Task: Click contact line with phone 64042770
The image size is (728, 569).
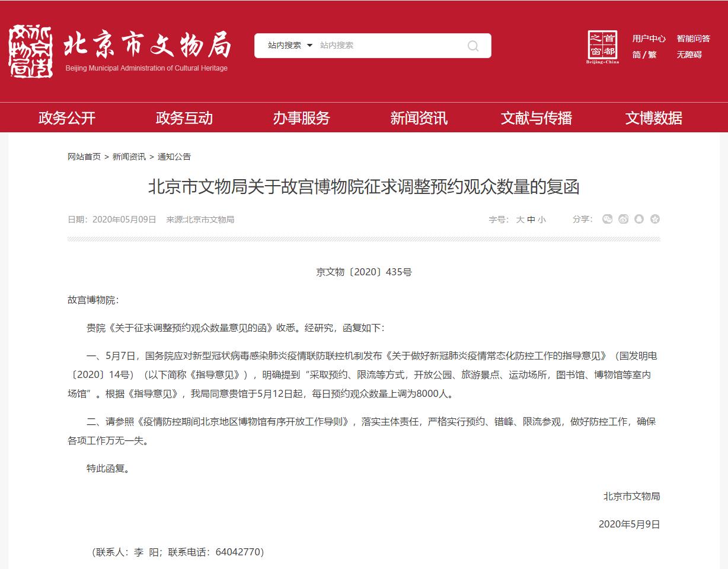Action: (x=178, y=552)
